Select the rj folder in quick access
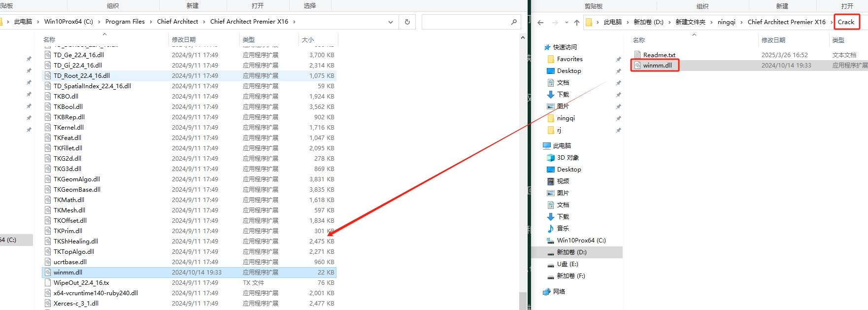 coord(554,130)
